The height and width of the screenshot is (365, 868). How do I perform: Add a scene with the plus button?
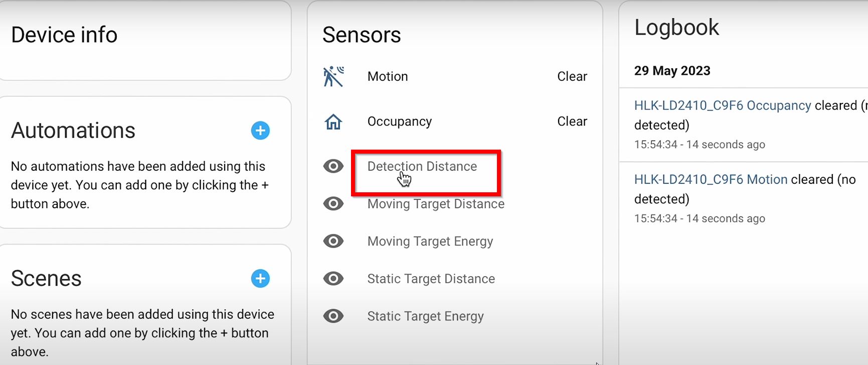(260, 278)
